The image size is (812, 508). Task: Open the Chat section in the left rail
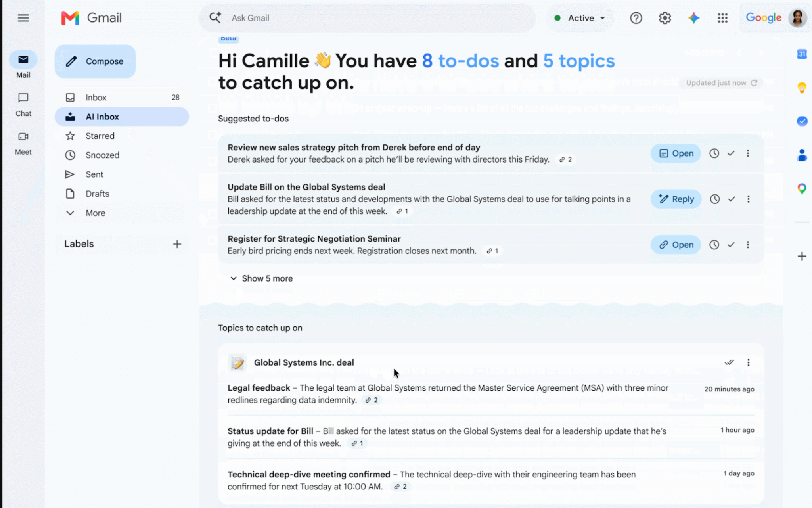point(23,105)
